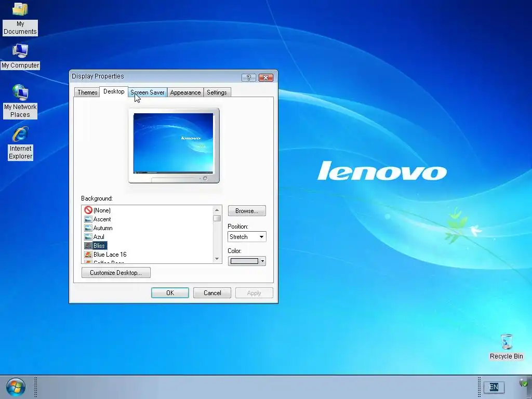The image size is (532, 399).
Task: Open the Settings tab
Action: pos(217,92)
